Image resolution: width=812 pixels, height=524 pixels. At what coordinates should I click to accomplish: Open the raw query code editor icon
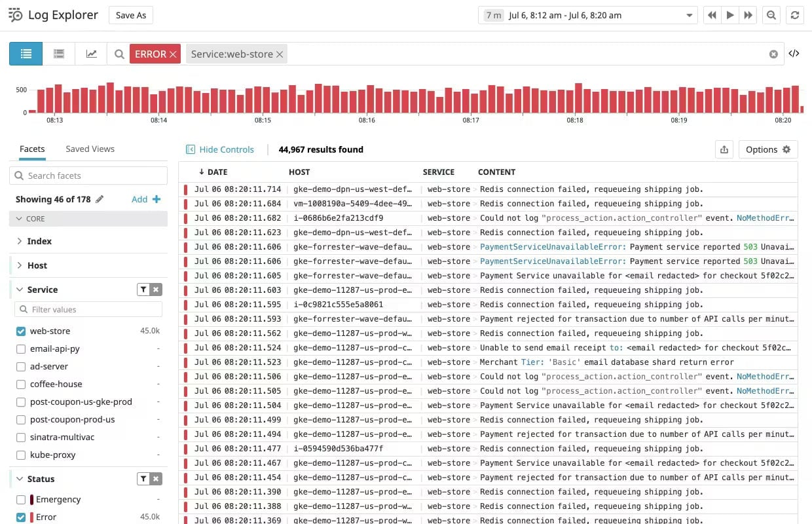click(x=794, y=54)
